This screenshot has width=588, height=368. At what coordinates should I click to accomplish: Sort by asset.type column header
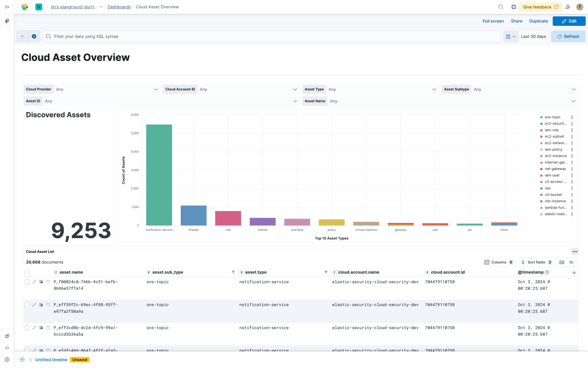tap(256, 272)
